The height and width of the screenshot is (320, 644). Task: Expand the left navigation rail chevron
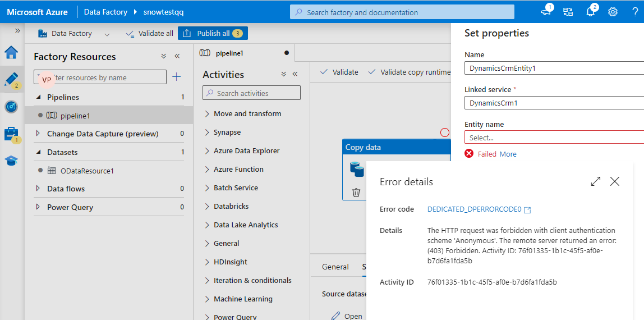pyautogui.click(x=17, y=30)
